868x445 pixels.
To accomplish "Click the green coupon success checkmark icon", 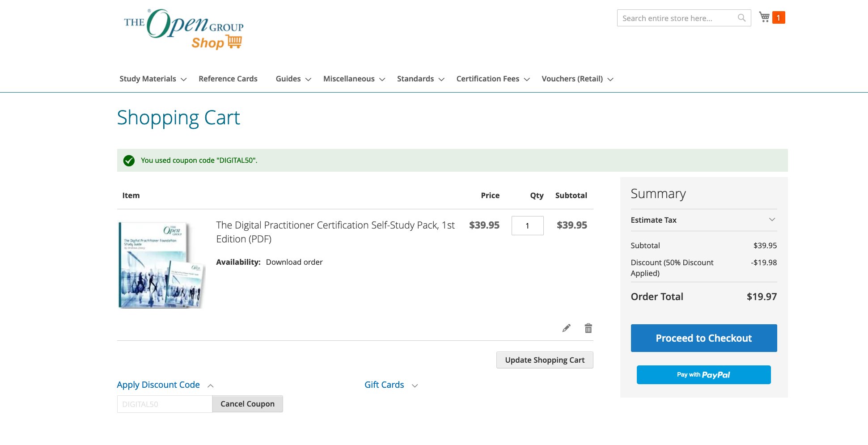I will [x=129, y=161].
